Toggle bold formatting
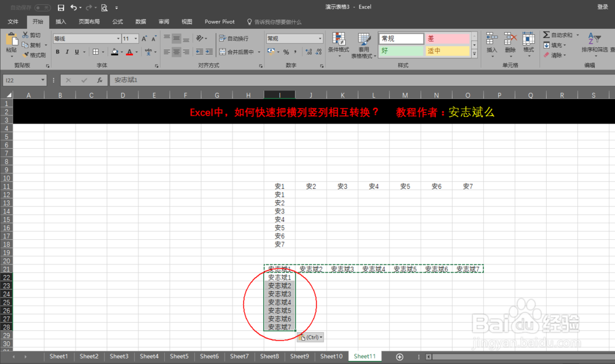Image resolution: width=615 pixels, height=364 pixels. [58, 52]
